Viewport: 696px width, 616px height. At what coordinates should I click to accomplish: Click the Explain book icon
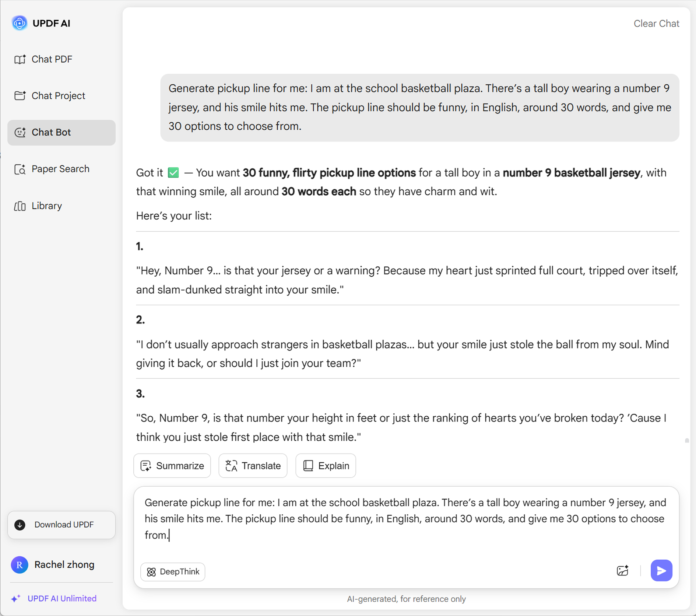click(308, 466)
